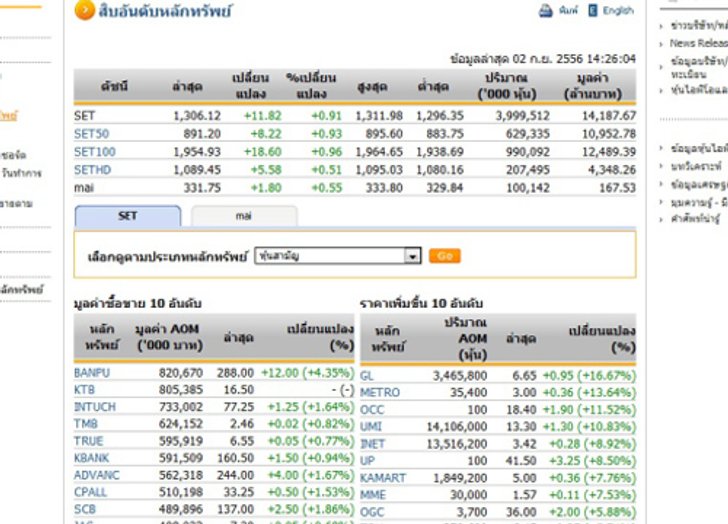The width and height of the screenshot is (728, 524).
Task: Open OCC stock link
Action: pos(372,410)
